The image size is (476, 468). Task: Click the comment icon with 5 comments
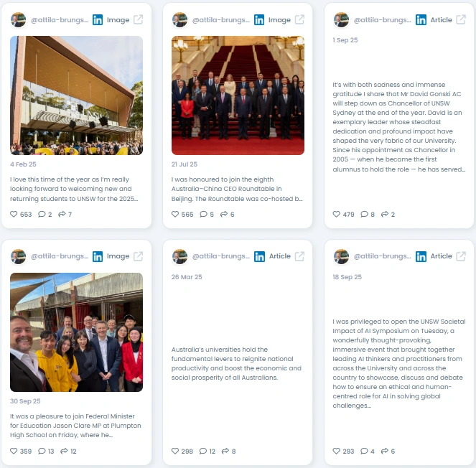pos(203,214)
